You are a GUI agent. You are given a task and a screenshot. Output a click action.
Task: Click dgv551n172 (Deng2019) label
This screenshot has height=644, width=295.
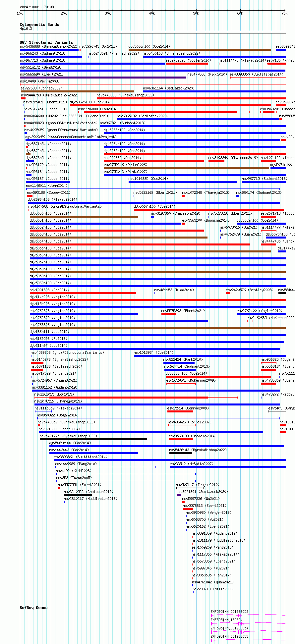coord(41,67)
